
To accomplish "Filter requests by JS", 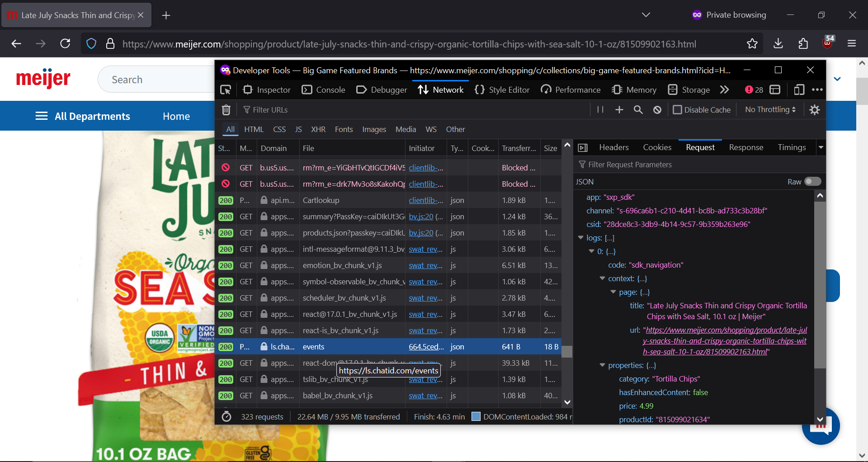I will (298, 129).
